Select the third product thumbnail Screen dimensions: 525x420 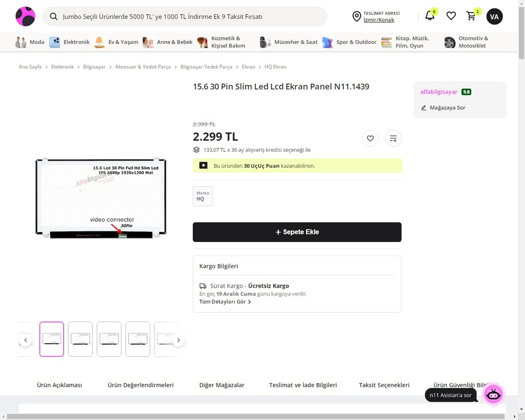(x=109, y=339)
